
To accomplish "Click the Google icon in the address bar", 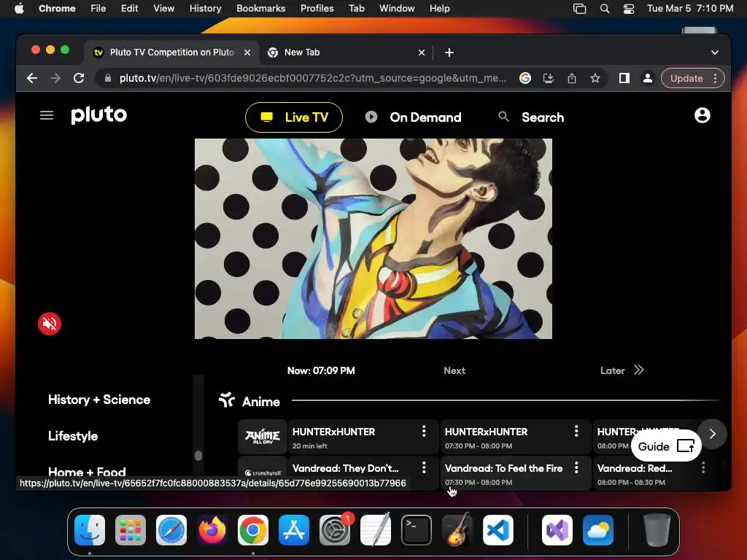I will click(x=525, y=78).
